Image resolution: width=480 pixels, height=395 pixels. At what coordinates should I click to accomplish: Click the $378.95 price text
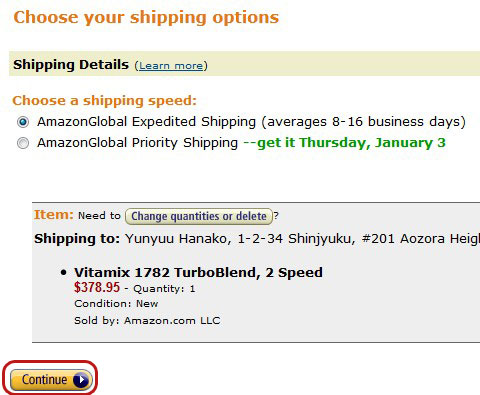[x=97, y=287]
